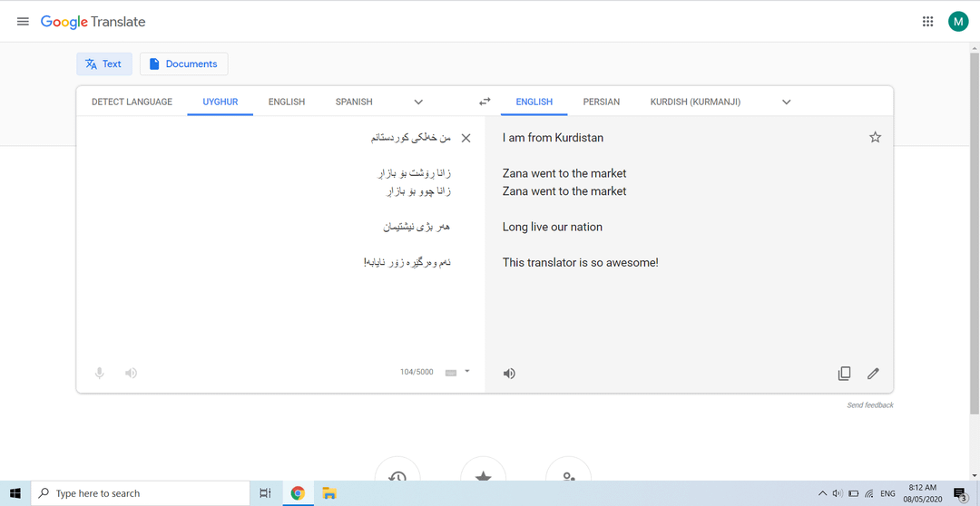This screenshot has width=980, height=506.
Task: Click the microphone voice input icon
Action: 100,373
